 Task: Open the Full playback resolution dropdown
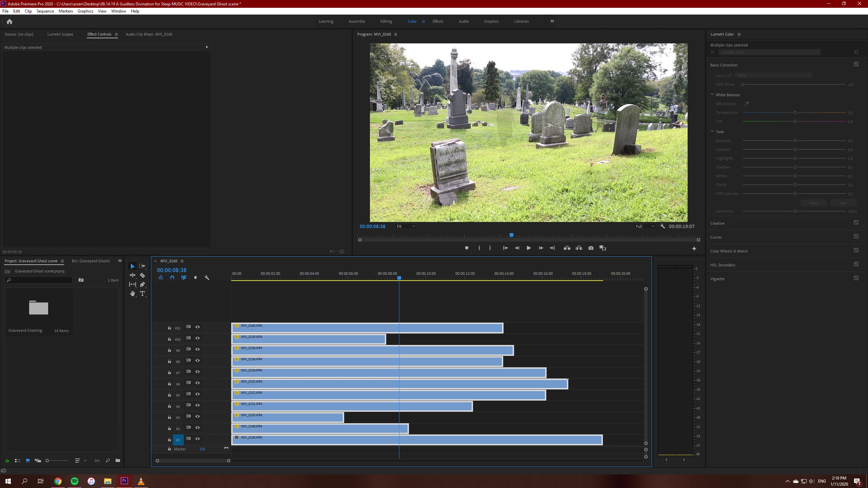point(645,226)
